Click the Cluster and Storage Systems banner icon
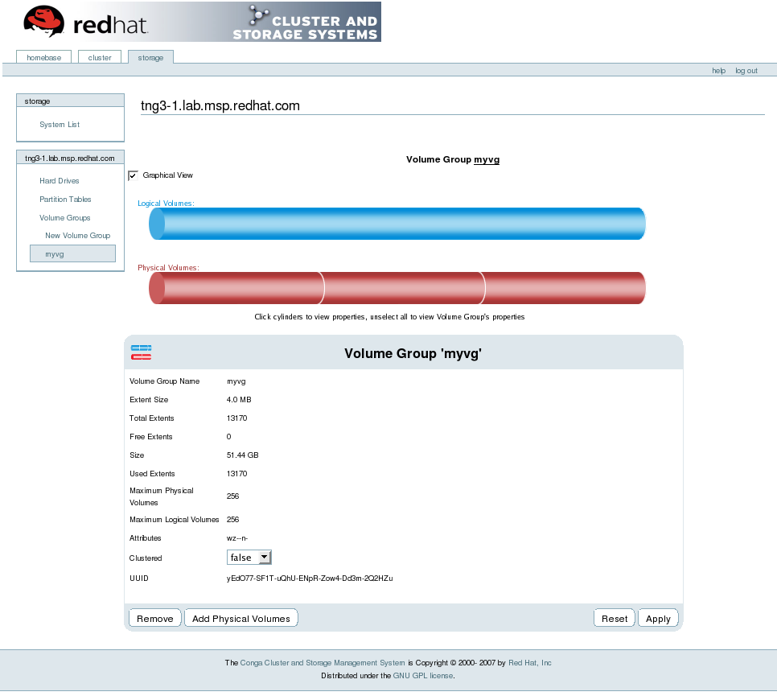 click(257, 16)
